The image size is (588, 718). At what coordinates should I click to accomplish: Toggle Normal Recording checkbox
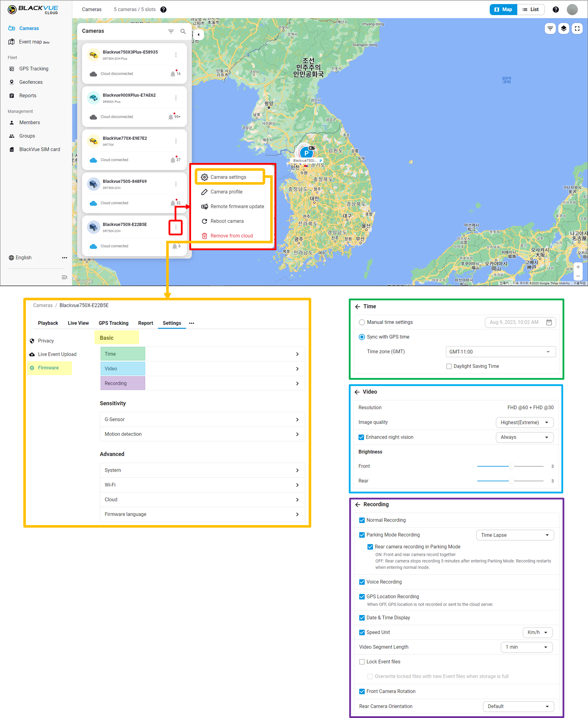point(362,520)
